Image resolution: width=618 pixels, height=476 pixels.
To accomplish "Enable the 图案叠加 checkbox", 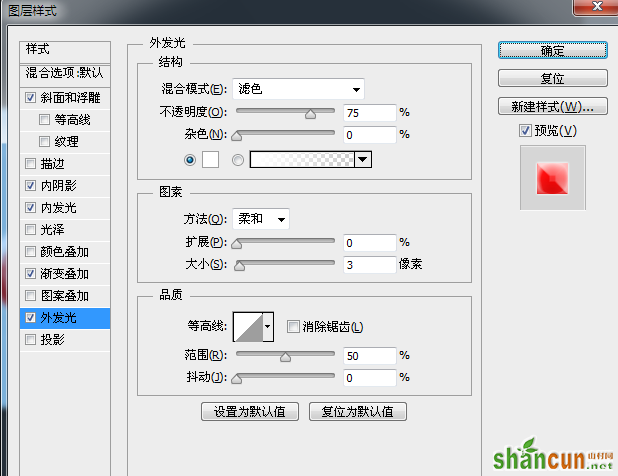I will (30, 296).
